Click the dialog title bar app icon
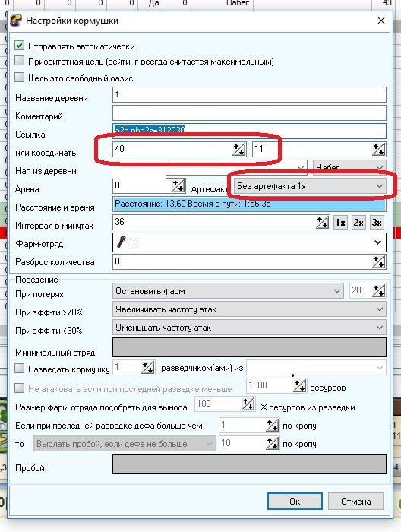The height and width of the screenshot is (532, 401). 16,21
